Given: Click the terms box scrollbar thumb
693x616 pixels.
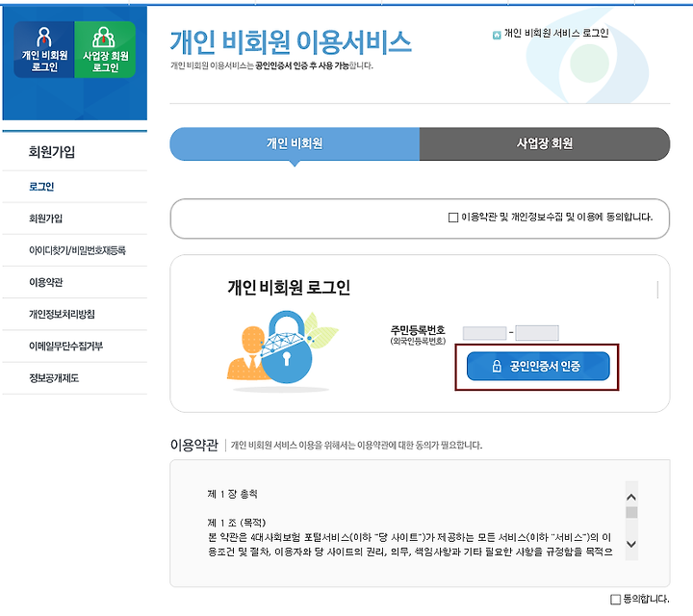Looking at the screenshot, I should pyautogui.click(x=631, y=512).
